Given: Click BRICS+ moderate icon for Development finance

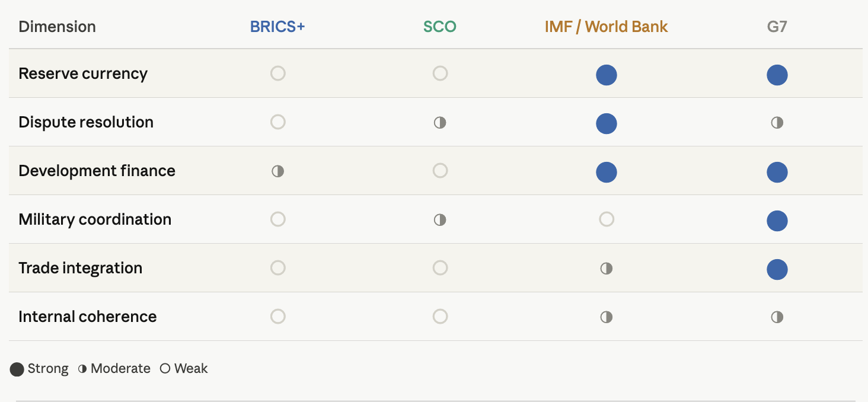Looking at the screenshot, I should [277, 171].
